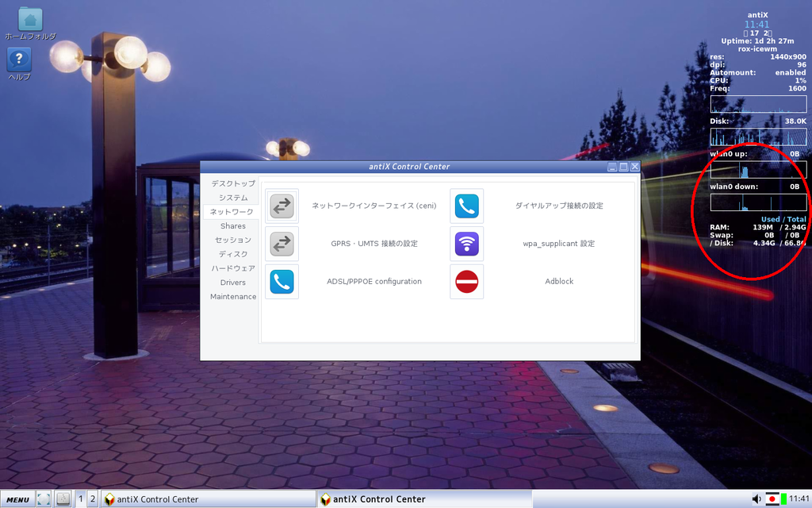Viewport: 812px width, 508px height.
Task: Click the Uptime text in the system monitor
Action: coord(757,41)
